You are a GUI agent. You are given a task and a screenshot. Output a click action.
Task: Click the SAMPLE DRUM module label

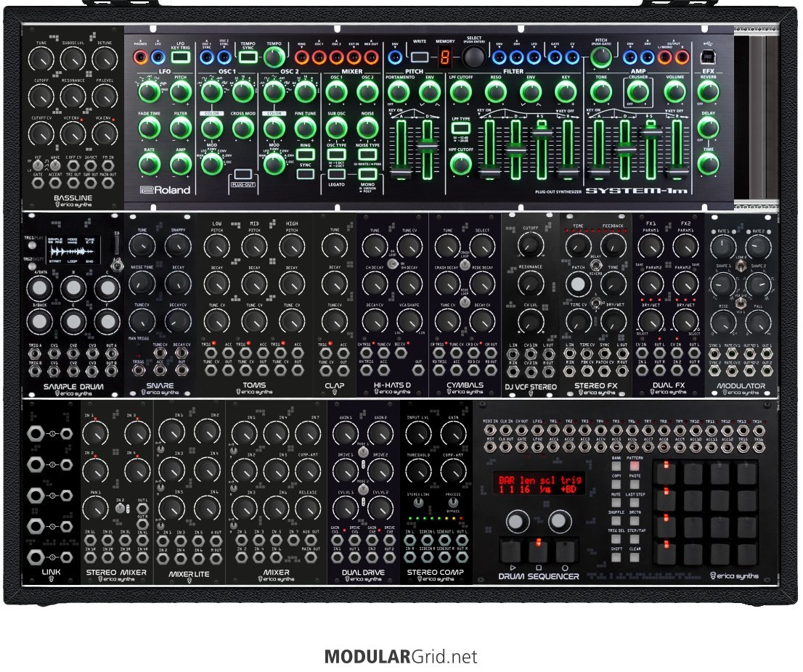point(73,386)
